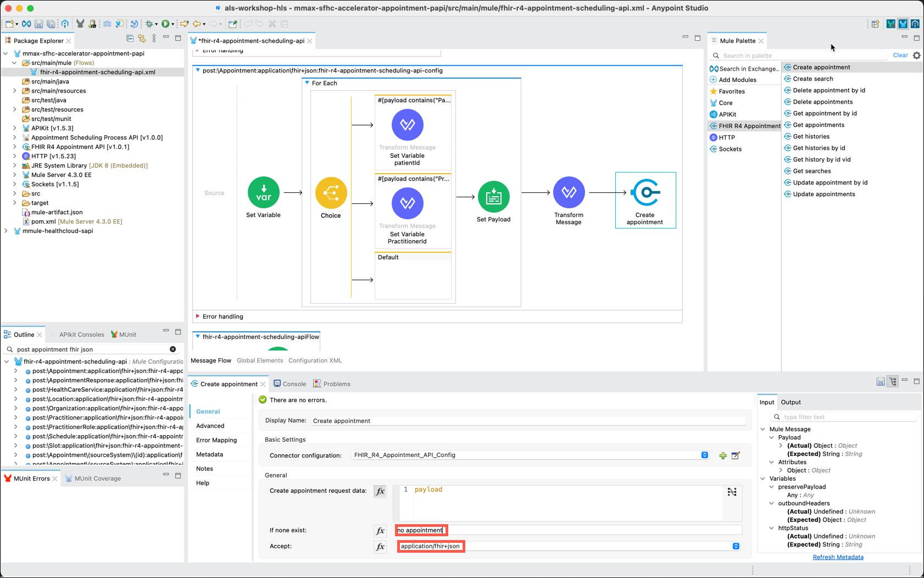
Task: Open pom.xml in Package Explorer
Action: click(x=73, y=221)
